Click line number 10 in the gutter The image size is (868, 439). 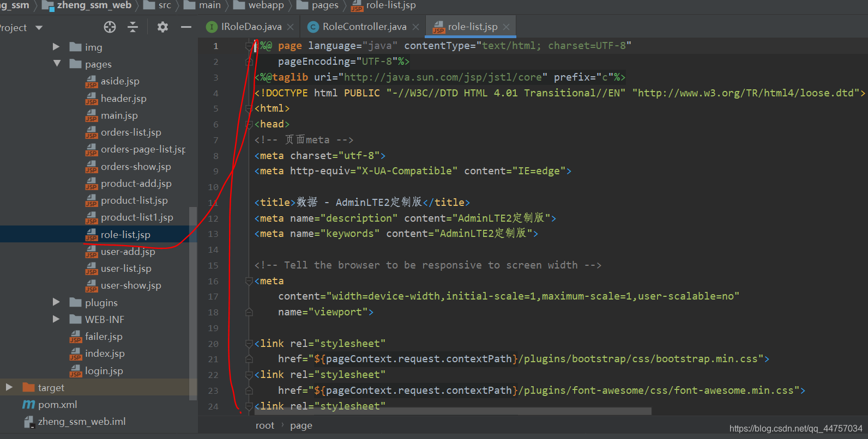[x=213, y=187]
